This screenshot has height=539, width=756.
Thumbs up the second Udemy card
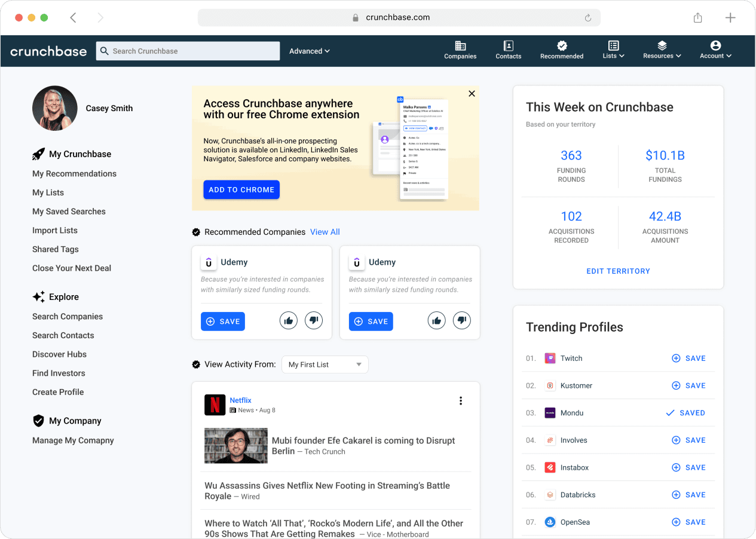tap(437, 321)
